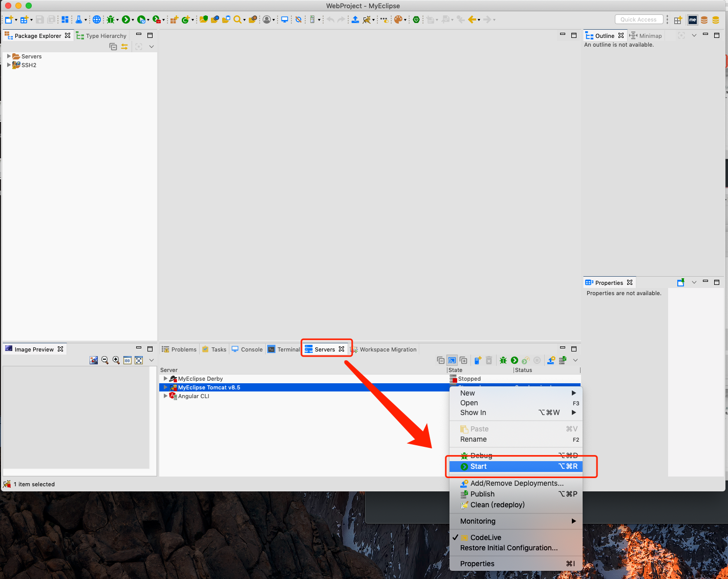The height and width of the screenshot is (579, 728).
Task: Open Properties from the context menu
Action: tap(516, 564)
